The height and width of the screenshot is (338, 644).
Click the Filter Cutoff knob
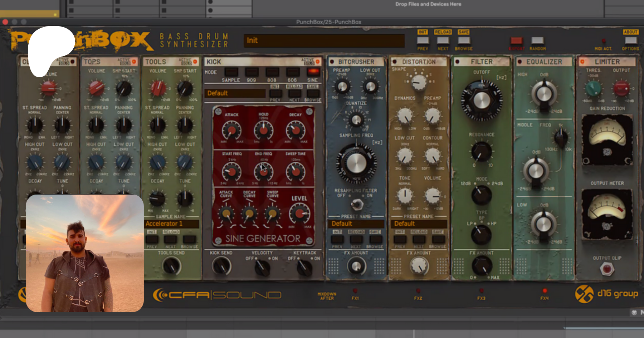[x=482, y=101]
